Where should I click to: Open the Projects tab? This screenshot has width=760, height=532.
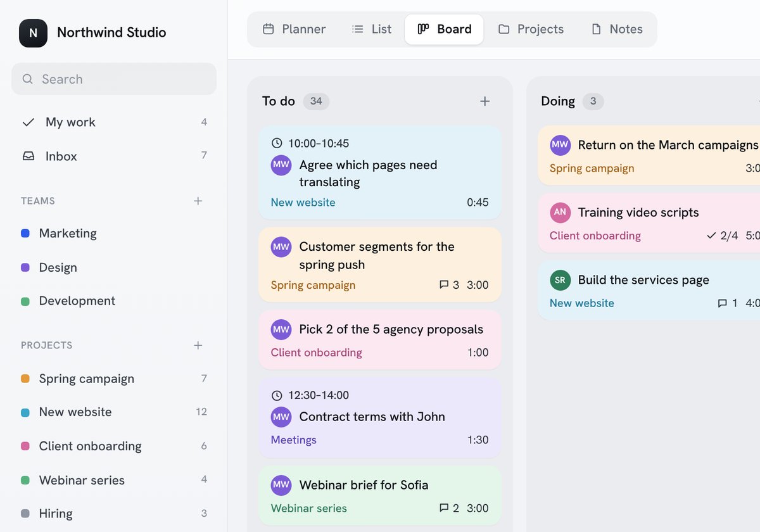point(531,29)
